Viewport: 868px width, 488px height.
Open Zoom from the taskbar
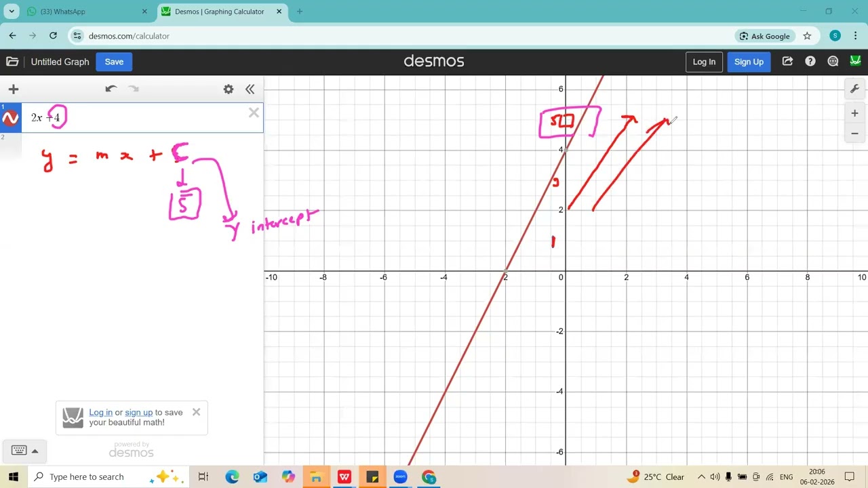[x=400, y=476]
